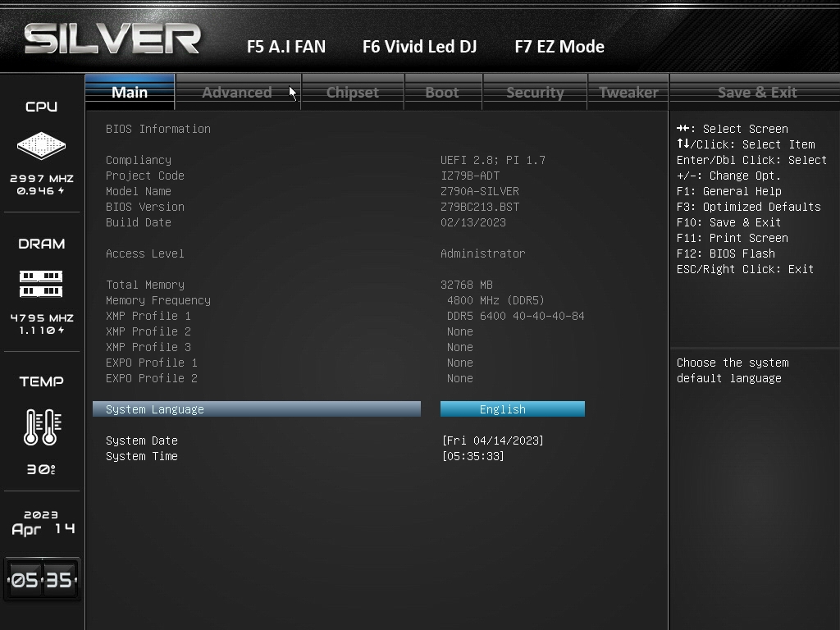
Task: Click the 'F3: Optimized Defaults' hint
Action: 748,206
